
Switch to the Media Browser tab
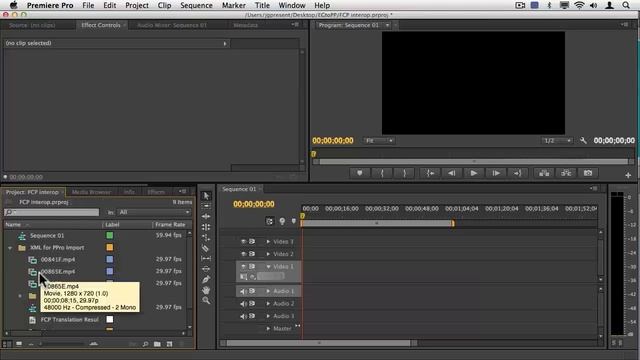(x=91, y=192)
